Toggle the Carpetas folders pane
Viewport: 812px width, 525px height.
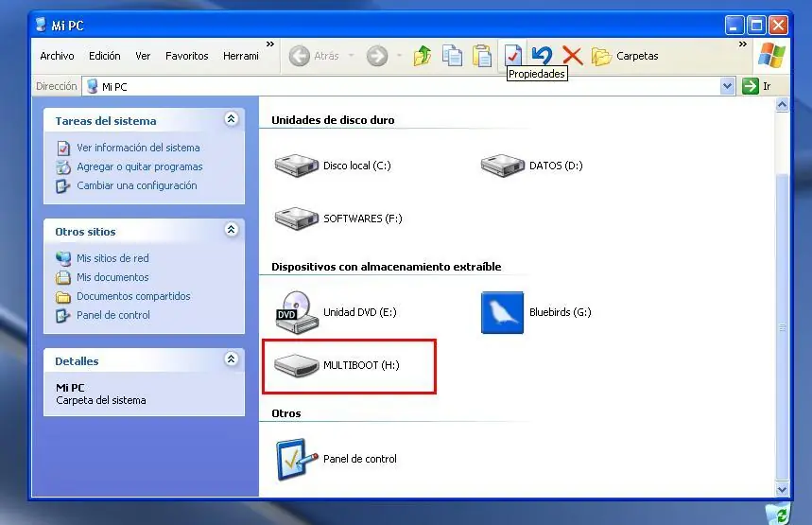625,56
